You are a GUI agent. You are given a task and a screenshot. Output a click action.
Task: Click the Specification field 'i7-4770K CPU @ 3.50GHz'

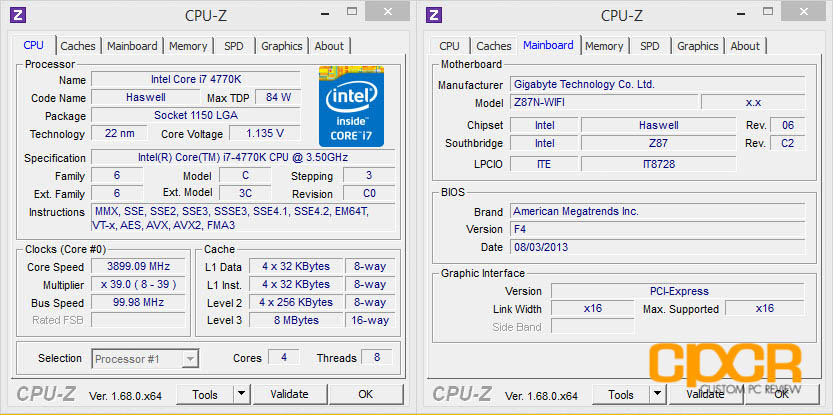click(243, 157)
